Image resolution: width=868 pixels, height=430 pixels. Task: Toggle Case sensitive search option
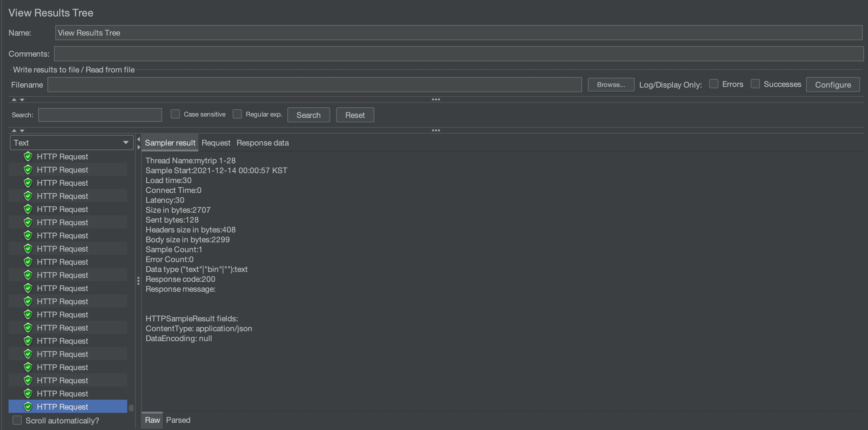click(x=175, y=114)
